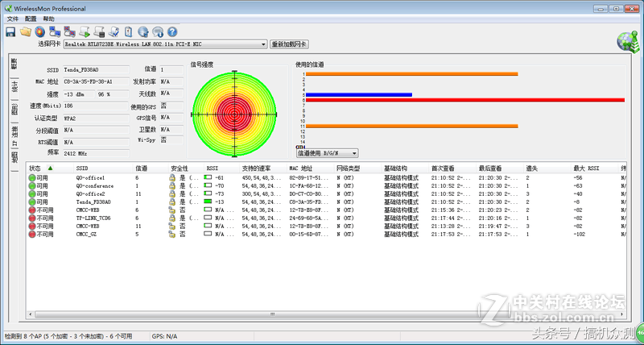
Task: Click the disconnect computers icon with red X
Action: pos(69,31)
